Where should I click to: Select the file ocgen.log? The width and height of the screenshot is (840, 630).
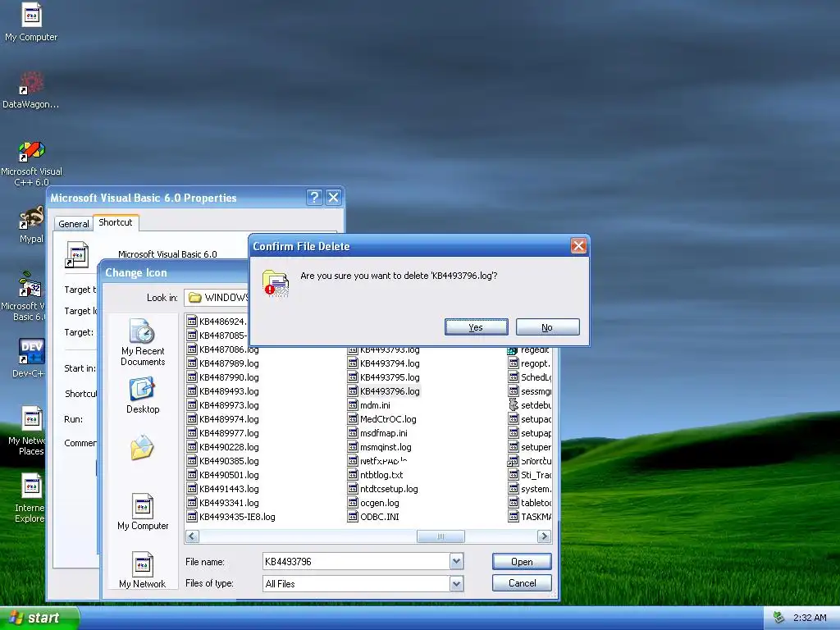(373, 503)
